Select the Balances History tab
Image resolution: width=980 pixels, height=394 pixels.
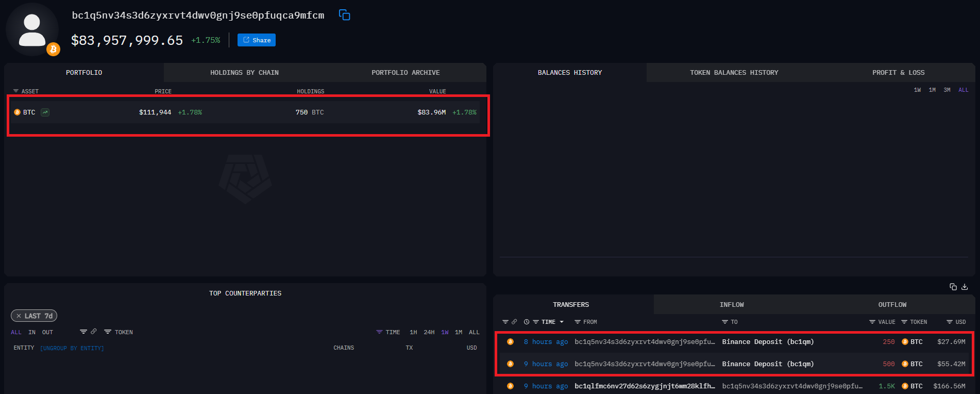click(570, 73)
